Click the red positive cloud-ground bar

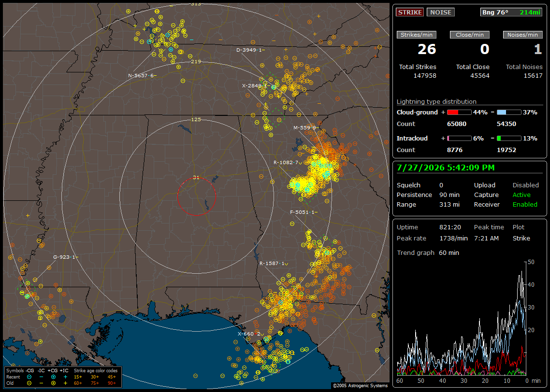coord(459,112)
